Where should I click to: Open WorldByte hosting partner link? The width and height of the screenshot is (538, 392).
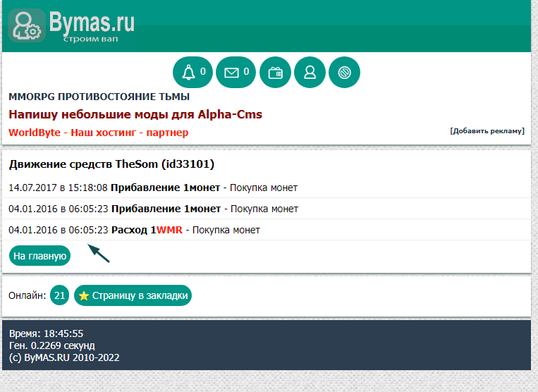click(98, 133)
